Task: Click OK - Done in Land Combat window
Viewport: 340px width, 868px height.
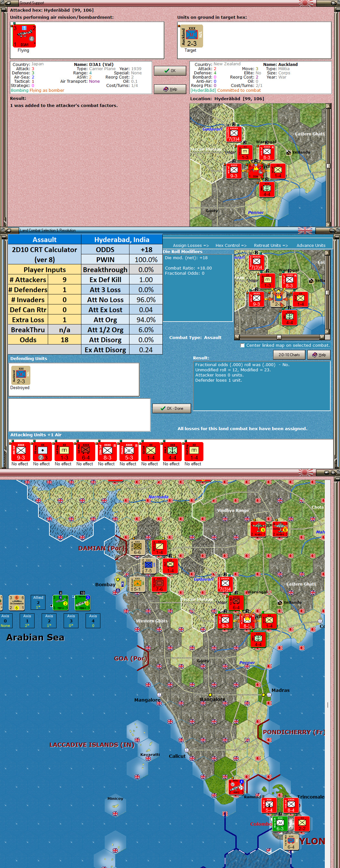Action: (172, 408)
